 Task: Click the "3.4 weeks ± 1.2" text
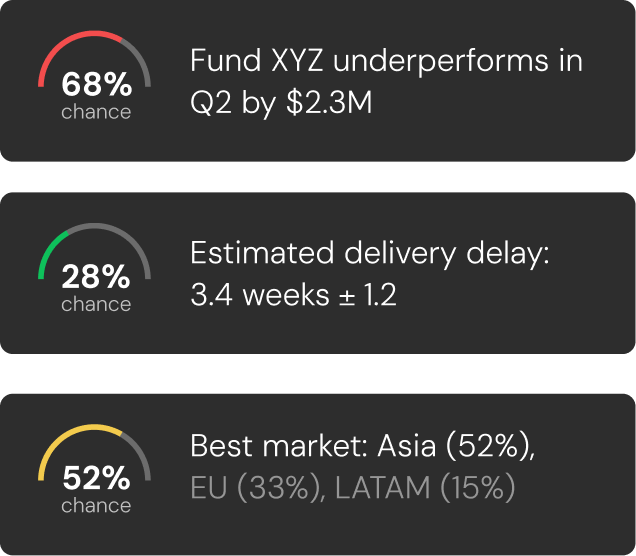(x=293, y=295)
